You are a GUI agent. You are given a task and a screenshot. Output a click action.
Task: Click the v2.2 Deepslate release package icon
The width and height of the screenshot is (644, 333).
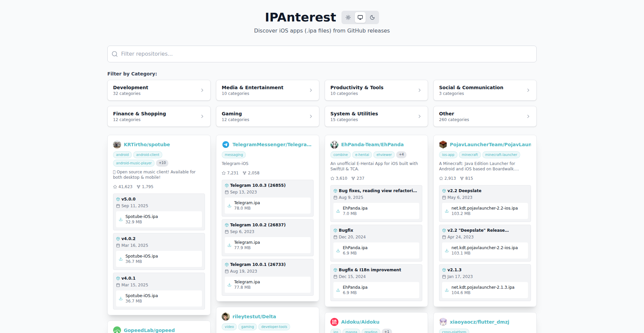[x=444, y=191]
